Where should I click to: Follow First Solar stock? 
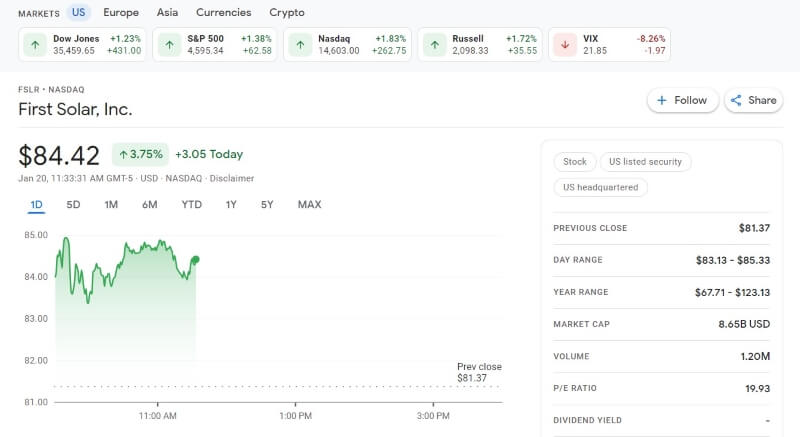pos(683,100)
